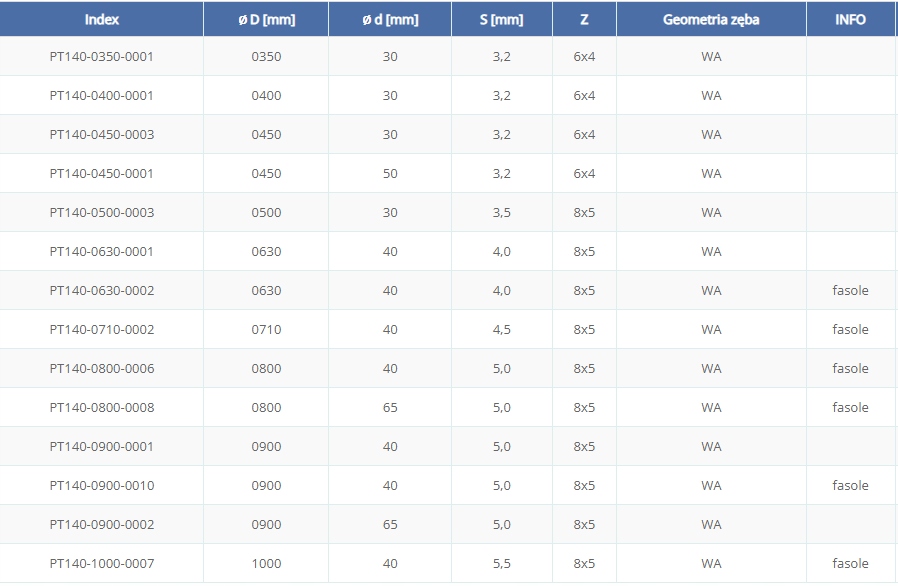Click the INFO column header
The image size is (898, 586).
pos(850,20)
